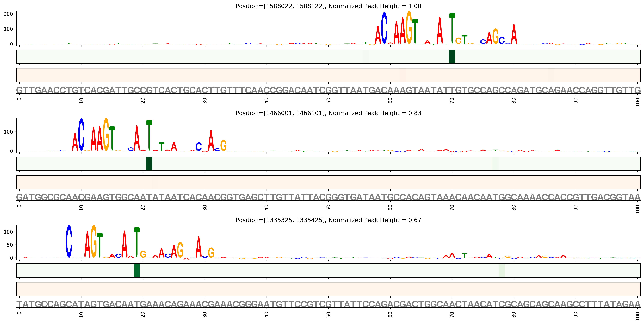Click the tall red A near position 29, bottom logo

click(199, 247)
